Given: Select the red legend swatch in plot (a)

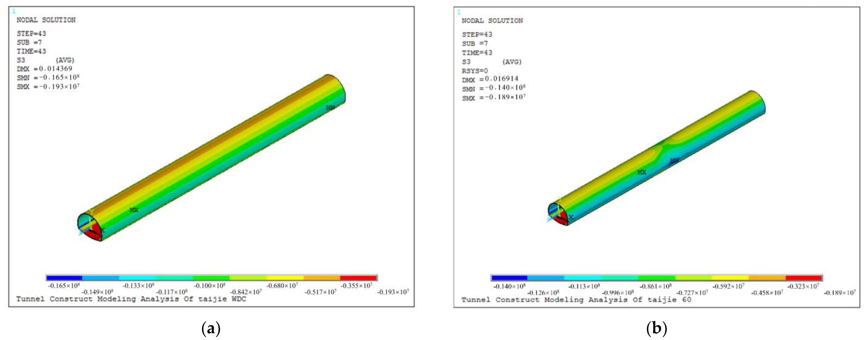Looking at the screenshot, I should click(358, 278).
